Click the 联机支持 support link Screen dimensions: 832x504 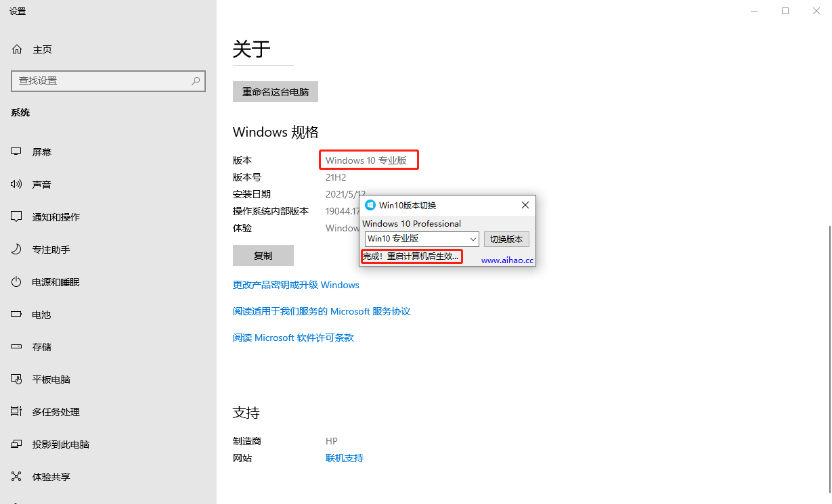pyautogui.click(x=345, y=458)
